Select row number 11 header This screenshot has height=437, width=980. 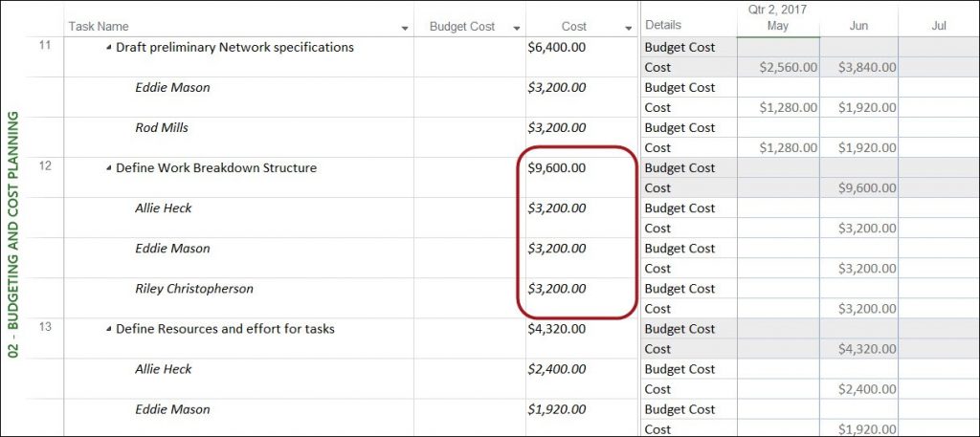45,56
